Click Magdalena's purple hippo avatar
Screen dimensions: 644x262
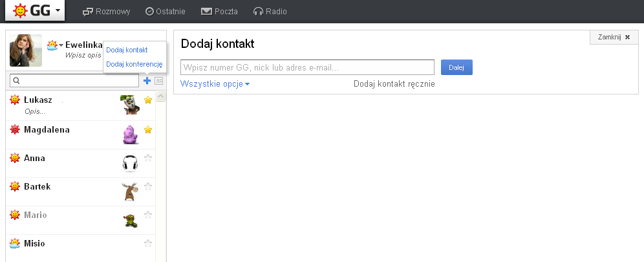coord(131,135)
